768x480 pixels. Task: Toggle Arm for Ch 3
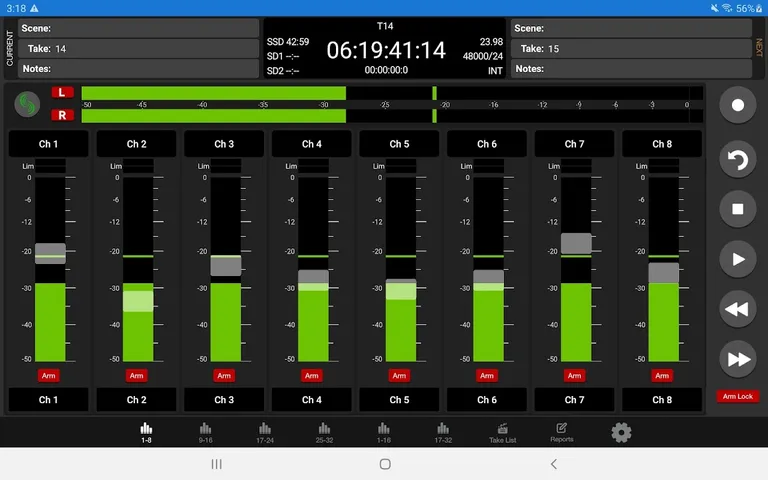(x=224, y=376)
